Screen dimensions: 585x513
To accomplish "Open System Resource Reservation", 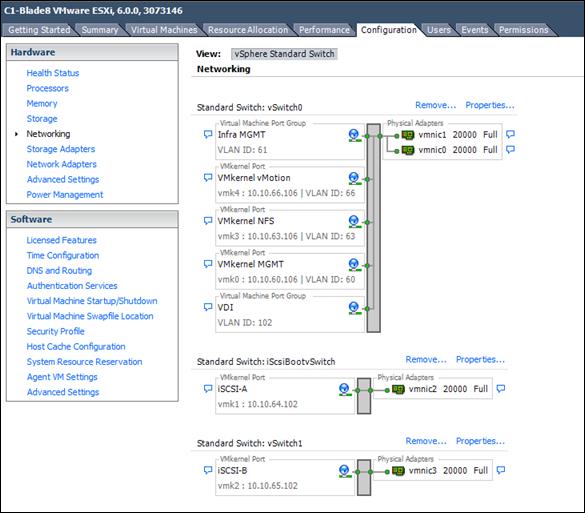I will click(x=84, y=362).
